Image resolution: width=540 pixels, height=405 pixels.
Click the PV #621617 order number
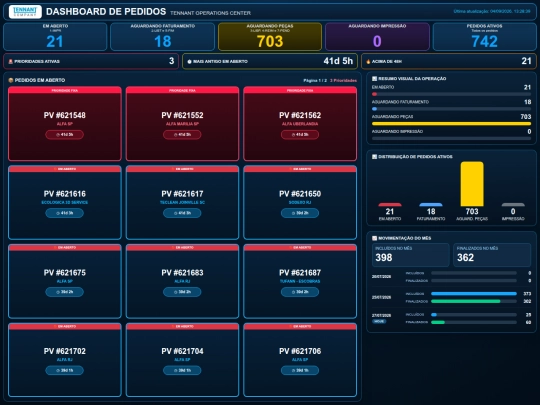(182, 194)
